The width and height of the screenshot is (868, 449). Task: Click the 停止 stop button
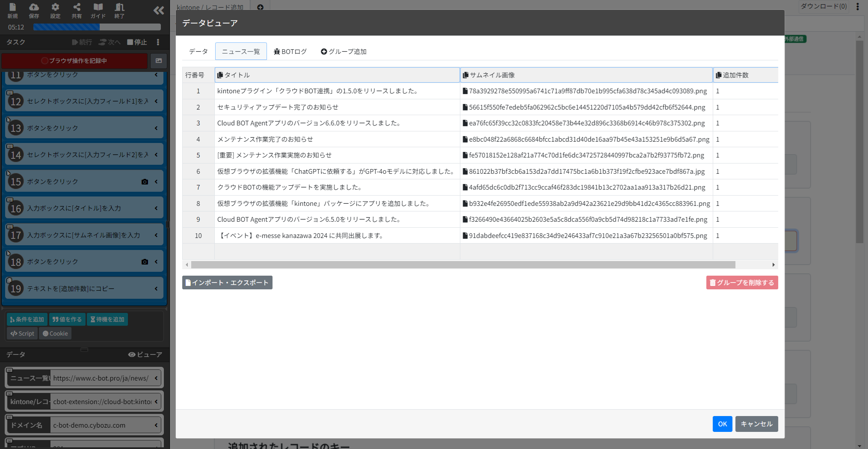pos(137,42)
